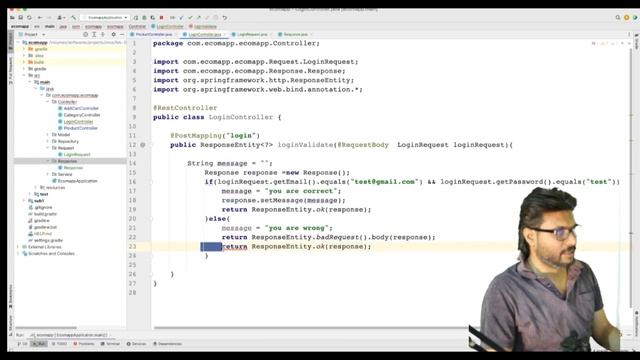Click Collapse All icon in Project panel
The image size is (640, 360).
coord(103,34)
